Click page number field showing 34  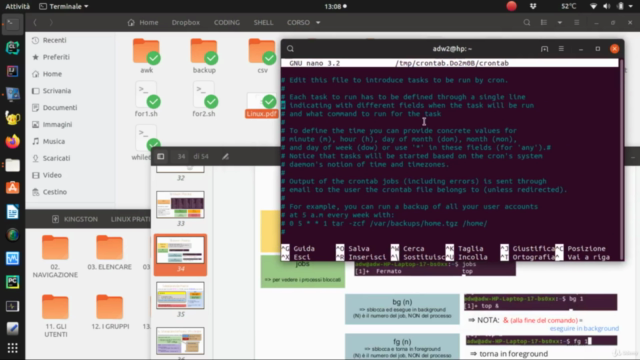[181, 156]
